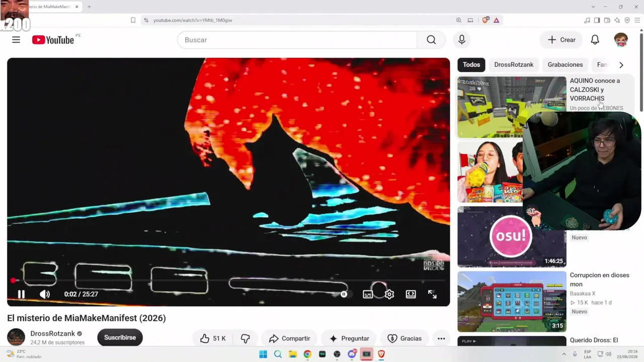The image size is (644, 362).
Task: Open more actions three-dot menu under the video
Action: click(x=441, y=338)
